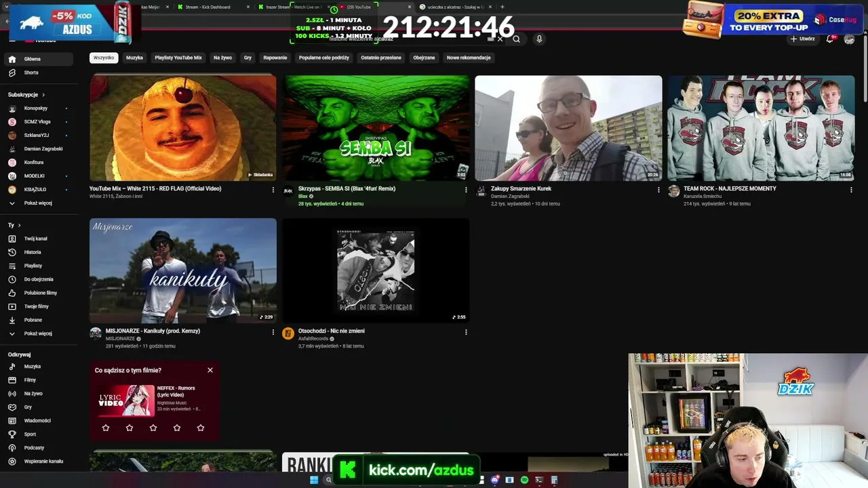The image size is (868, 488).
Task: Open the Karuzela Śmiechu channel avatar
Action: (x=673, y=191)
